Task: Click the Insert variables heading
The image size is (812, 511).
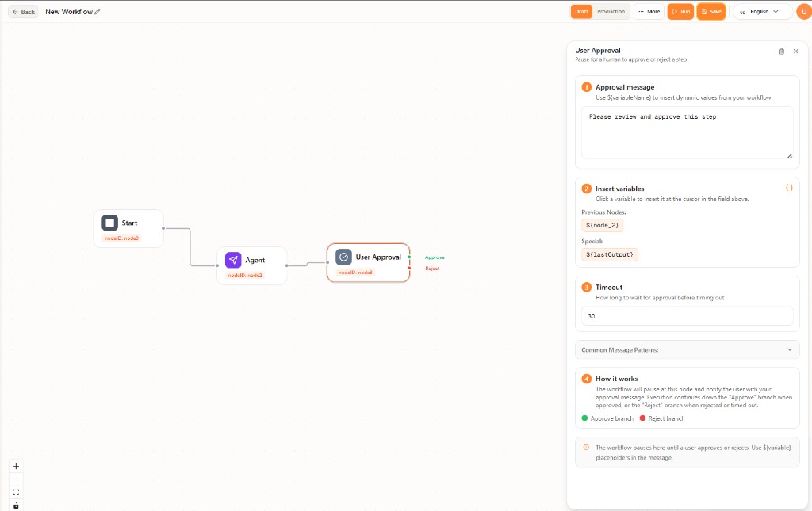Action: pyautogui.click(x=619, y=189)
